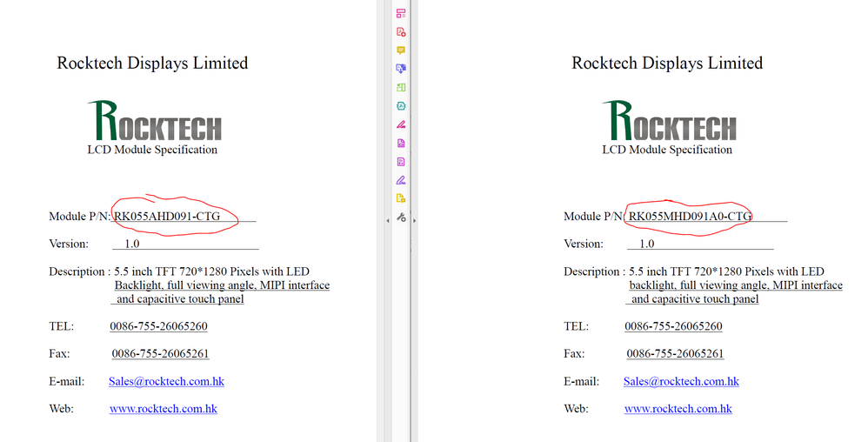Click version value 1.0 in right document
868x442 pixels.
646,244
